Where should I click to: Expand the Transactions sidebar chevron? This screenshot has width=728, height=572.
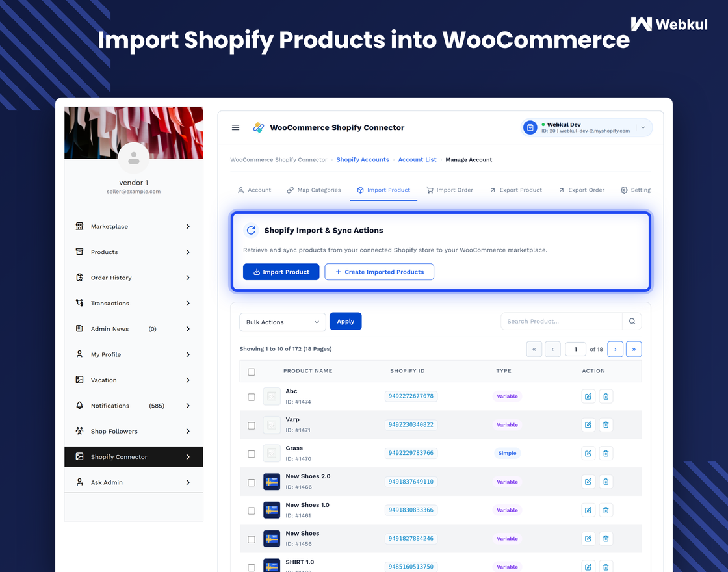(188, 303)
